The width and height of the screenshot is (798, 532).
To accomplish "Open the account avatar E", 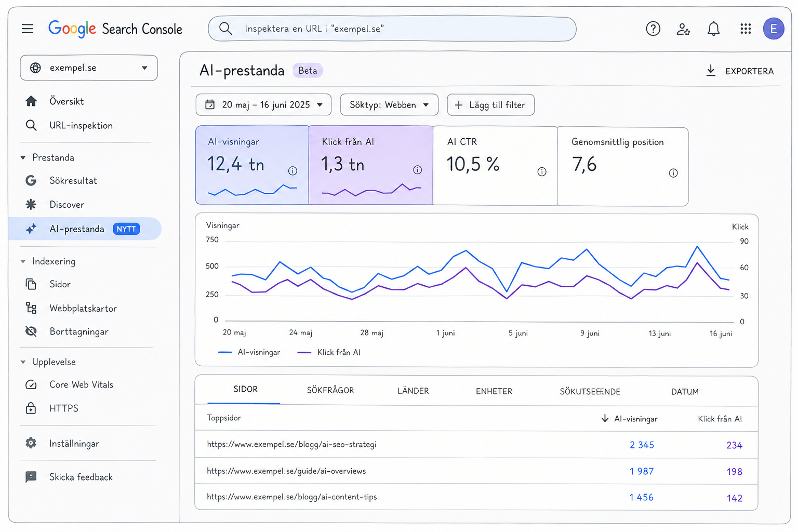I will (x=774, y=29).
